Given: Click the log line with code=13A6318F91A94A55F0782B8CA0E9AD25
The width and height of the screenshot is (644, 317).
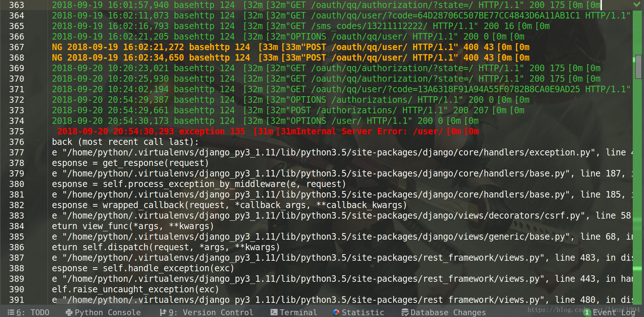Looking at the screenshot, I should click(x=341, y=89).
